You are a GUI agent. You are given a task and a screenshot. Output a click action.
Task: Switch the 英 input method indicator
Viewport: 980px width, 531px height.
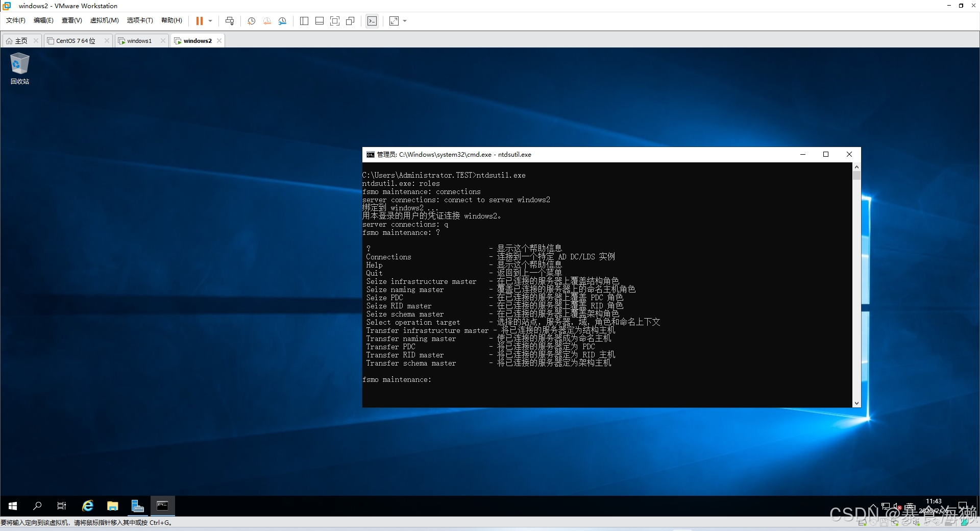coord(909,506)
